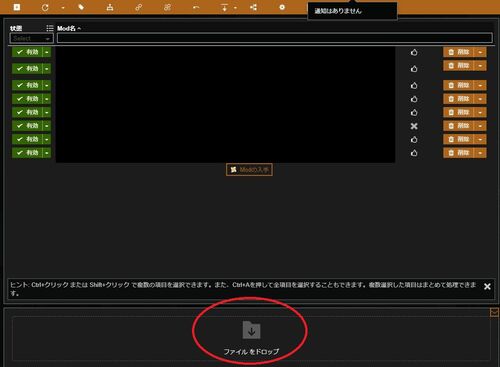The width and height of the screenshot is (500, 367).
Task: Click the 削除 button on the last row
Action: point(458,153)
